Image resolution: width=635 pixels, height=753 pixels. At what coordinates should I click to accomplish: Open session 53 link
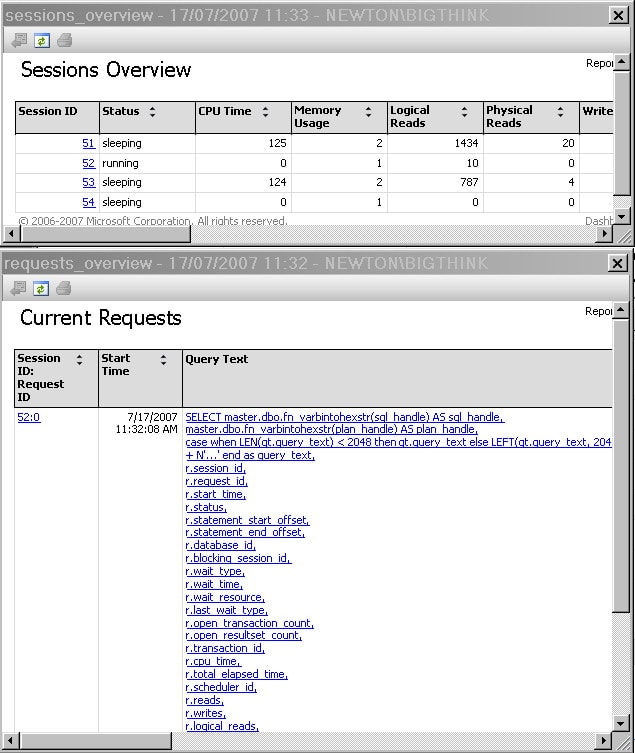(x=88, y=182)
